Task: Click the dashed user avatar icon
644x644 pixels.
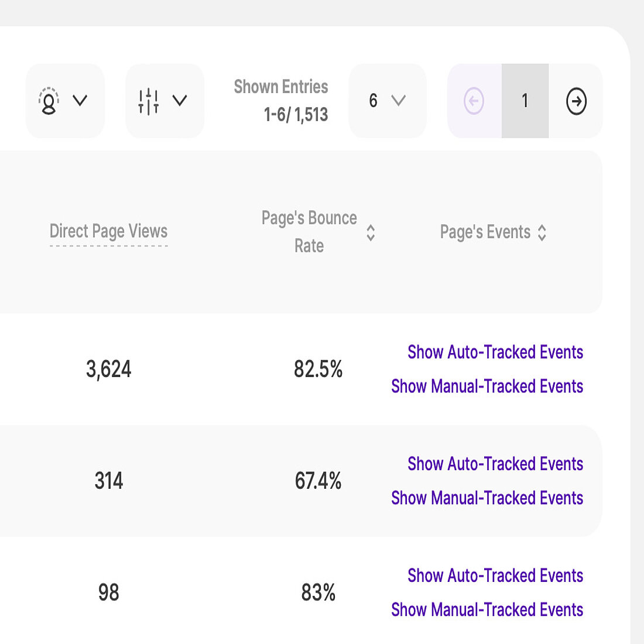Action: click(50, 101)
